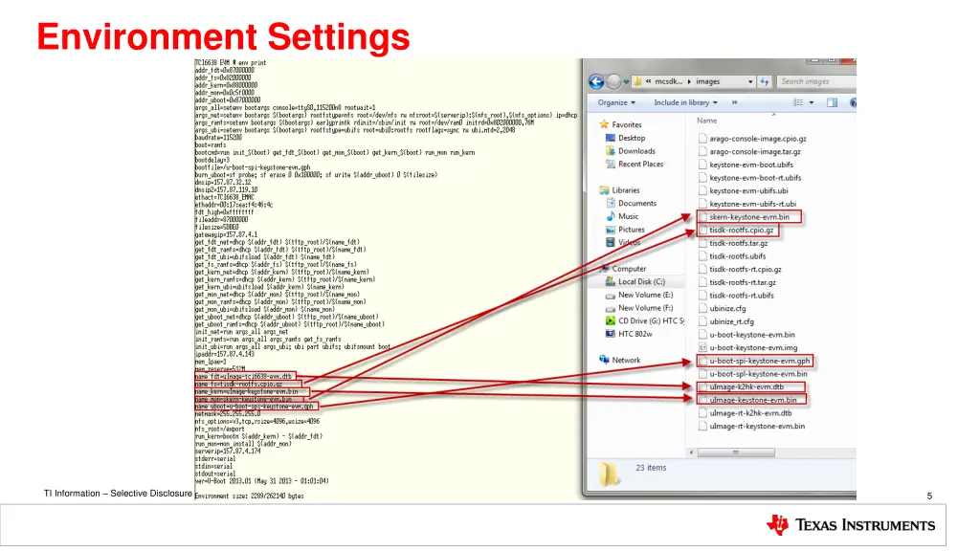Open Desktop in navigation pane
This screenshot has height=551, width=980.
[632, 138]
